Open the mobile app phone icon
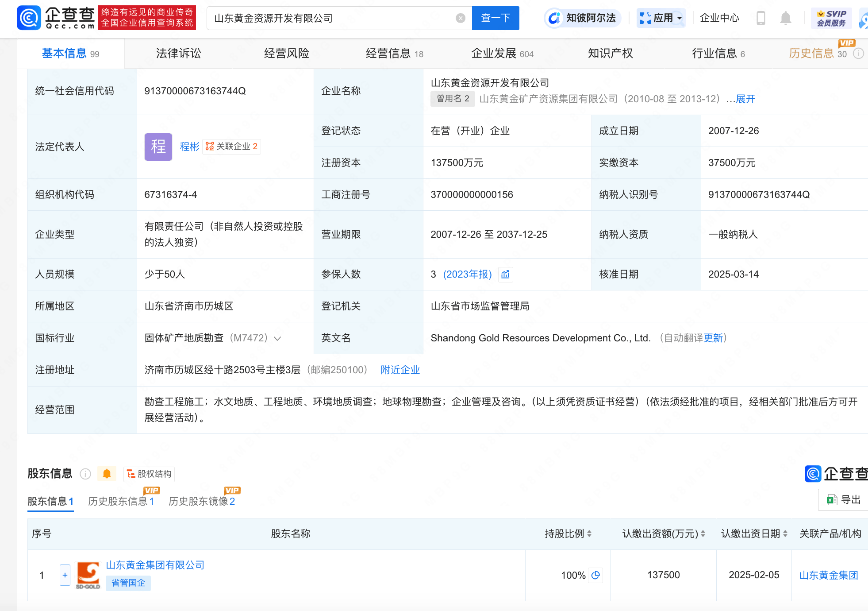The image size is (868, 611). tap(761, 18)
